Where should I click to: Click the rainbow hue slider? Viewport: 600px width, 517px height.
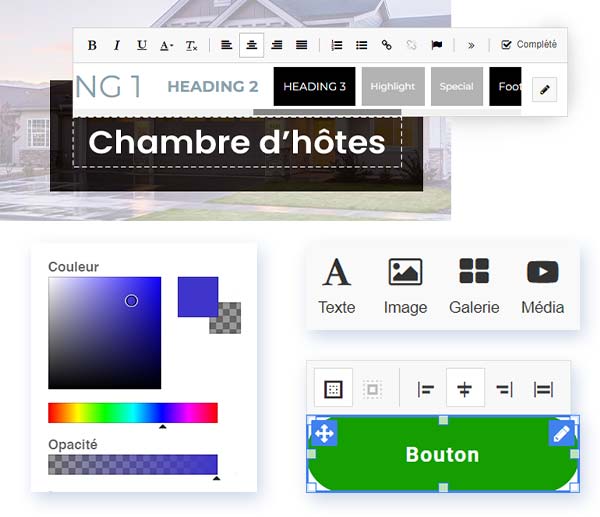pos(132,412)
